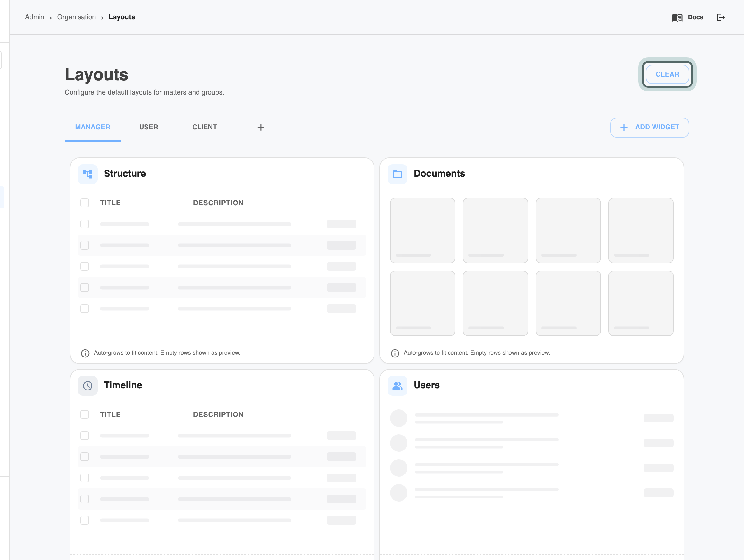The width and height of the screenshot is (744, 560).
Task: Check the second row checkbox in Timeline
Action: point(84,457)
